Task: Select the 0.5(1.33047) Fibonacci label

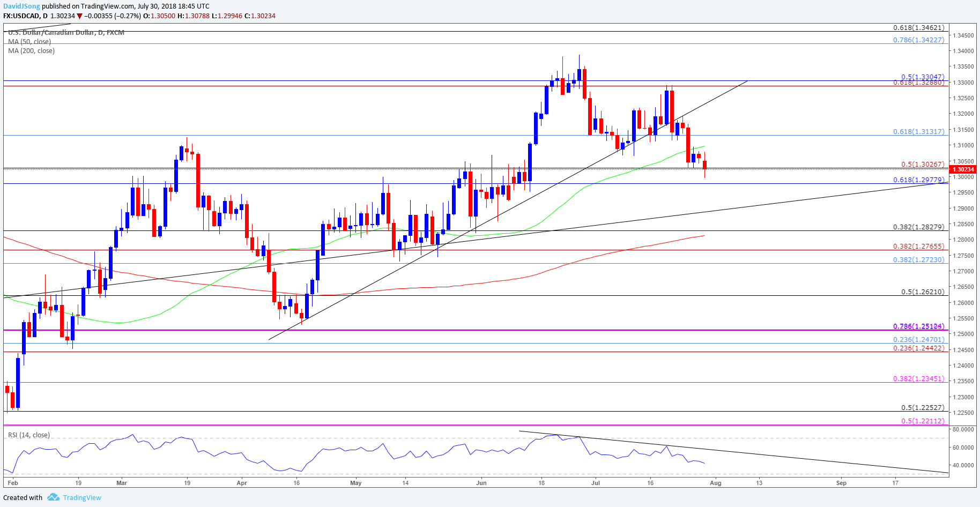Action: [x=923, y=77]
